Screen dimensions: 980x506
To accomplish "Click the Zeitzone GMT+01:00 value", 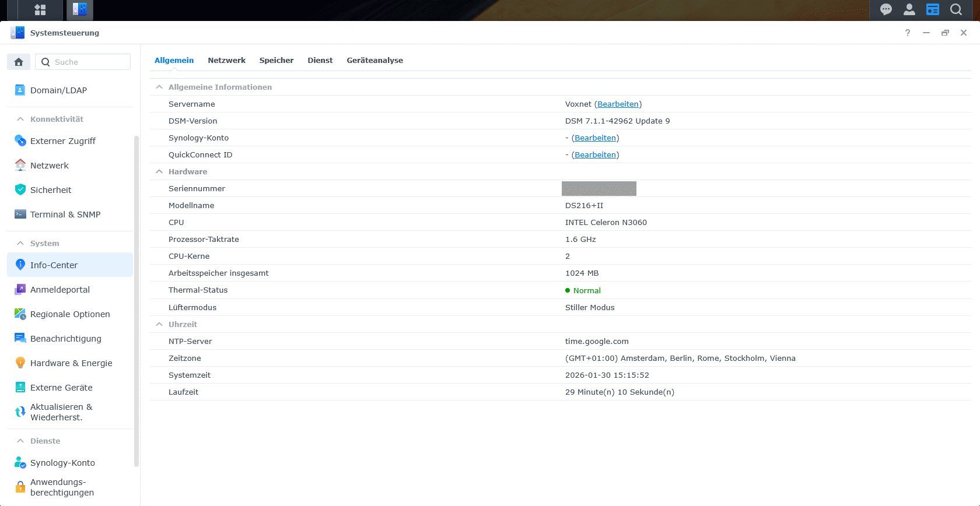I will point(680,358).
